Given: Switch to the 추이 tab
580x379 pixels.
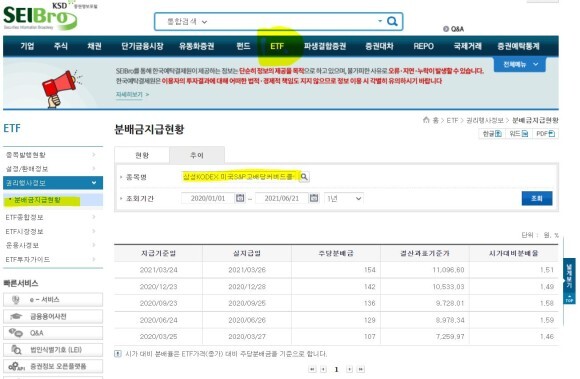Looking at the screenshot, I should coord(197,155).
